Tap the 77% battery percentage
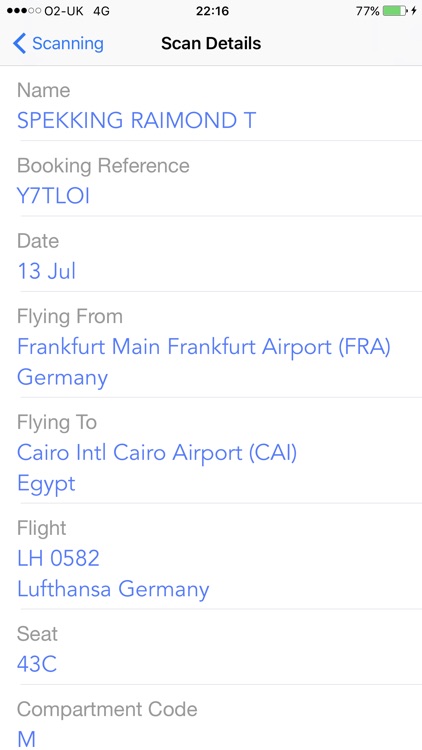This screenshot has width=422, height=750. click(x=367, y=11)
